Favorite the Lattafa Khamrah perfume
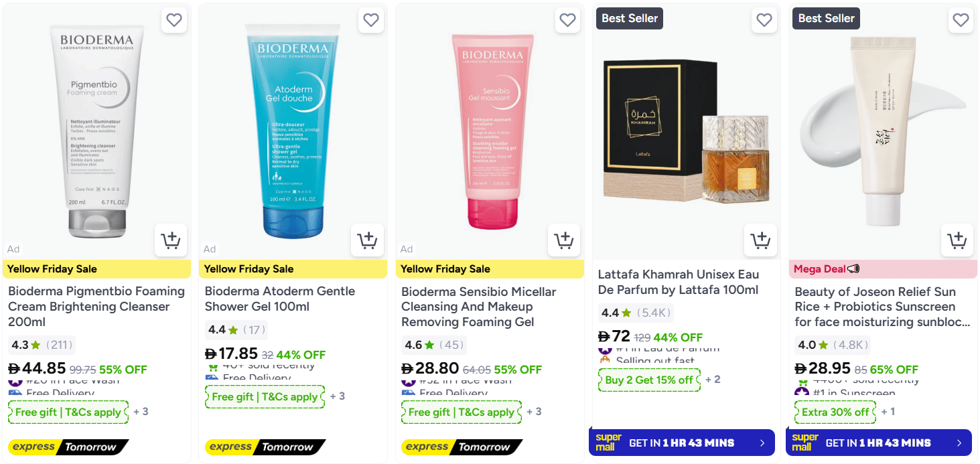The width and height of the screenshot is (980, 464). pos(764,20)
